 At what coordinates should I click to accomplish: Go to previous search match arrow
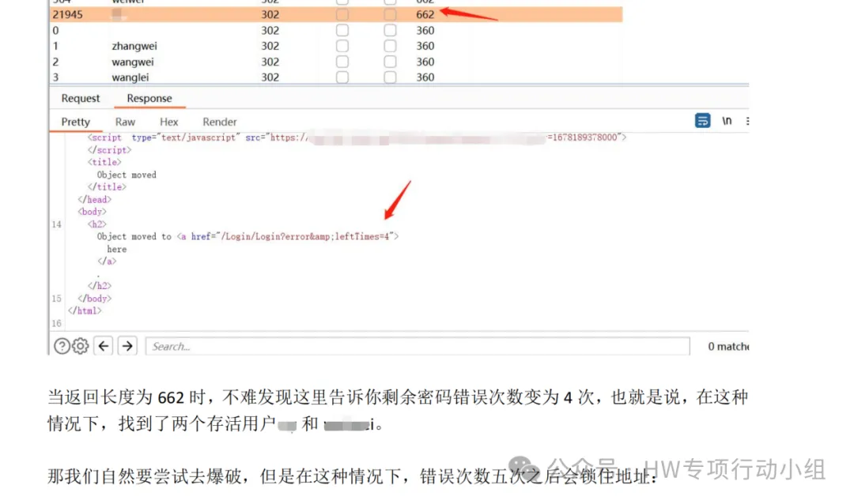click(x=104, y=346)
